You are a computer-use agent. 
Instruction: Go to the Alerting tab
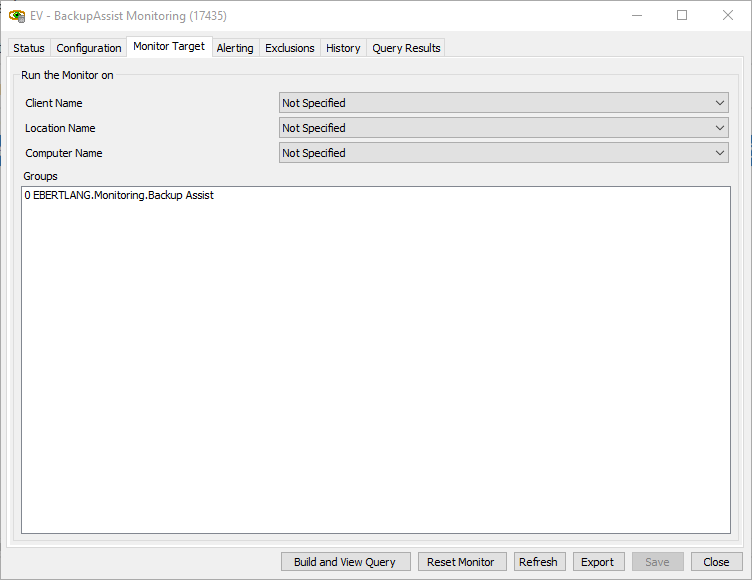click(235, 48)
